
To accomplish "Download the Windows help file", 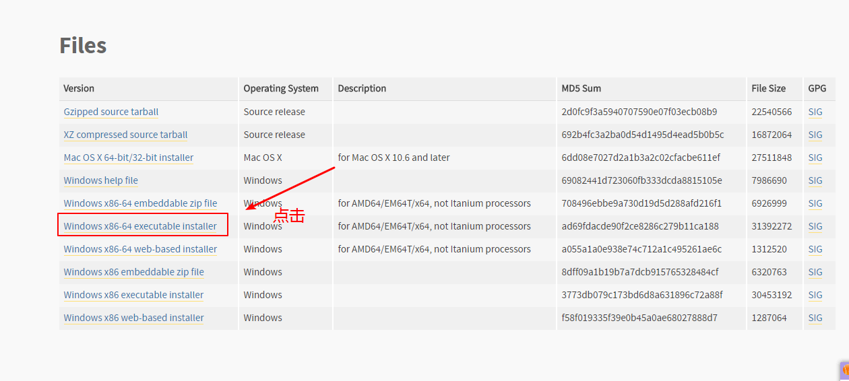I will (101, 180).
